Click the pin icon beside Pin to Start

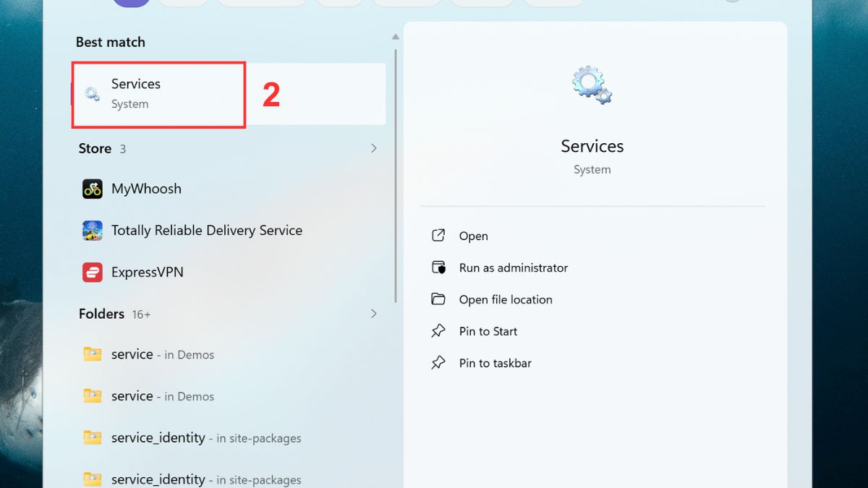pyautogui.click(x=438, y=331)
